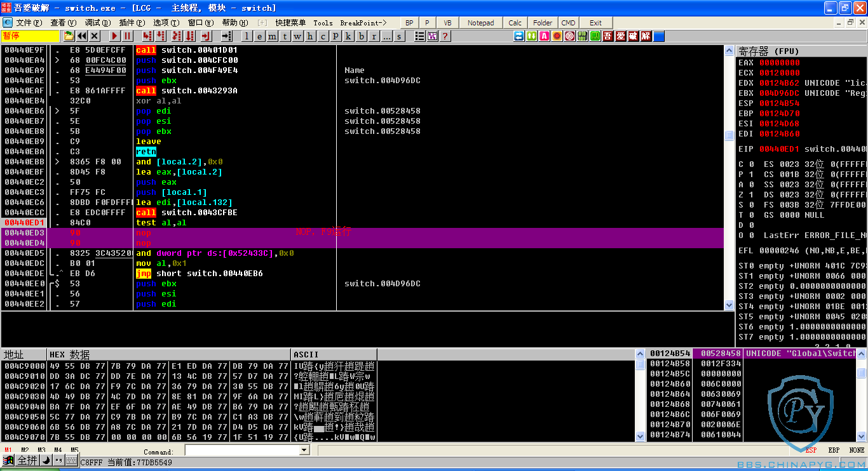Click the Close program X toolbar icon
This screenshot has width=868, height=471.
click(x=95, y=36)
